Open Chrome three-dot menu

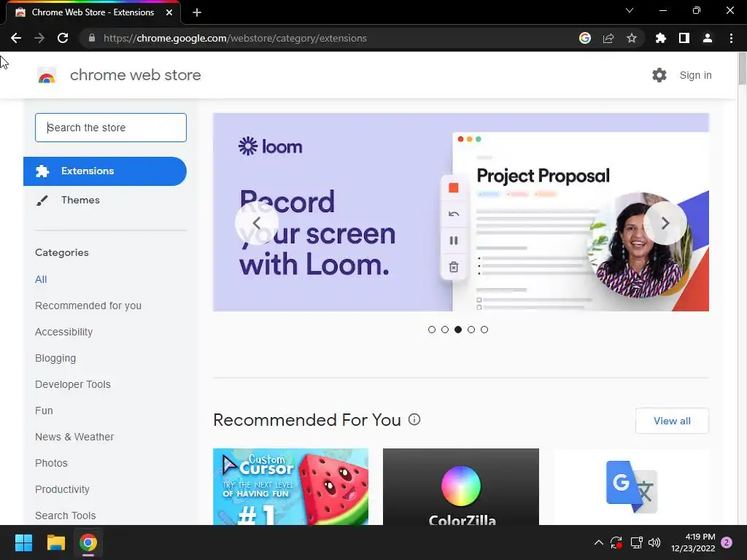tap(731, 38)
